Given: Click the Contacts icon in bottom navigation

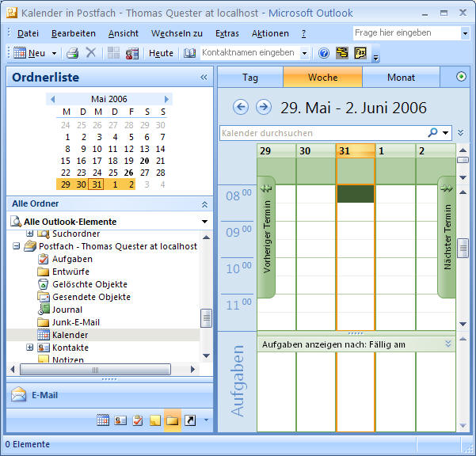Looking at the screenshot, I should pyautogui.click(x=120, y=420).
